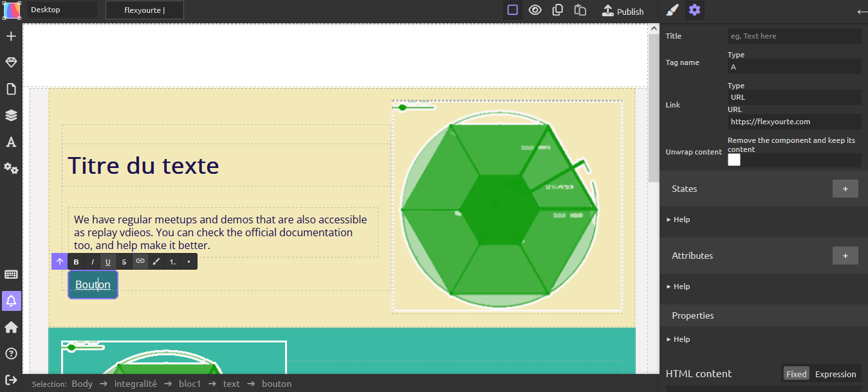
Task: Open the Link type URL dropdown
Action: [795, 97]
